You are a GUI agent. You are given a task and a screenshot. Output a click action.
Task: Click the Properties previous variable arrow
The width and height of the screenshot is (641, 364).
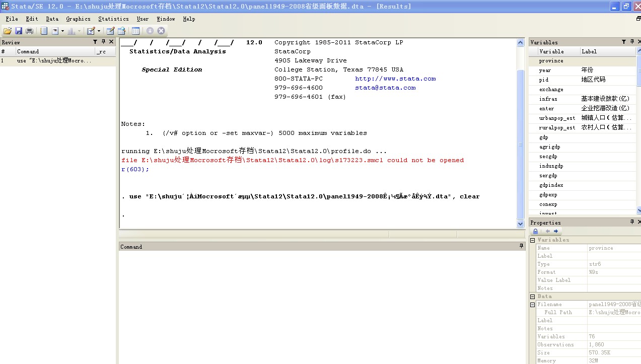coord(548,231)
